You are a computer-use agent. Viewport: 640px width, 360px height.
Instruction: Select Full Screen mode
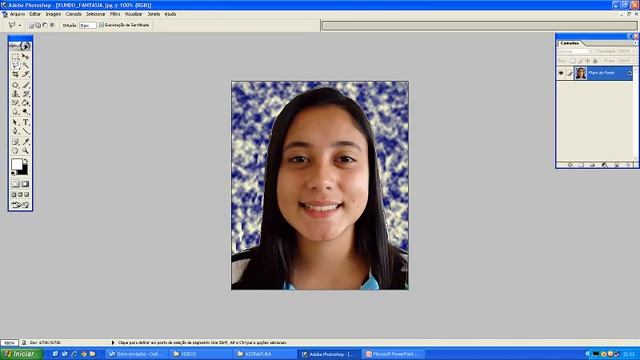[x=27, y=195]
